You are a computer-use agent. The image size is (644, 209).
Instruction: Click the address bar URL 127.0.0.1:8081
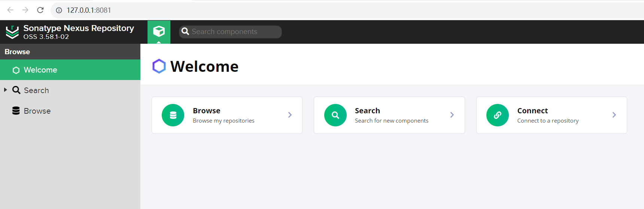point(89,10)
